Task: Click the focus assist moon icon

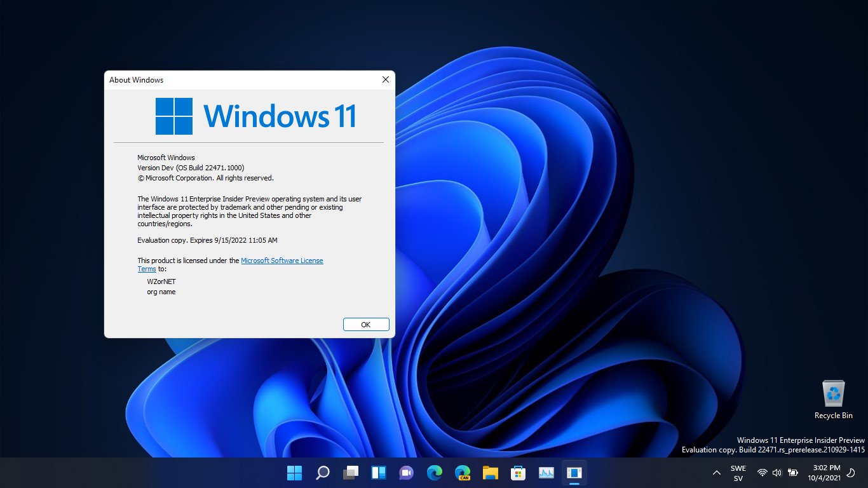Action: coord(851,473)
